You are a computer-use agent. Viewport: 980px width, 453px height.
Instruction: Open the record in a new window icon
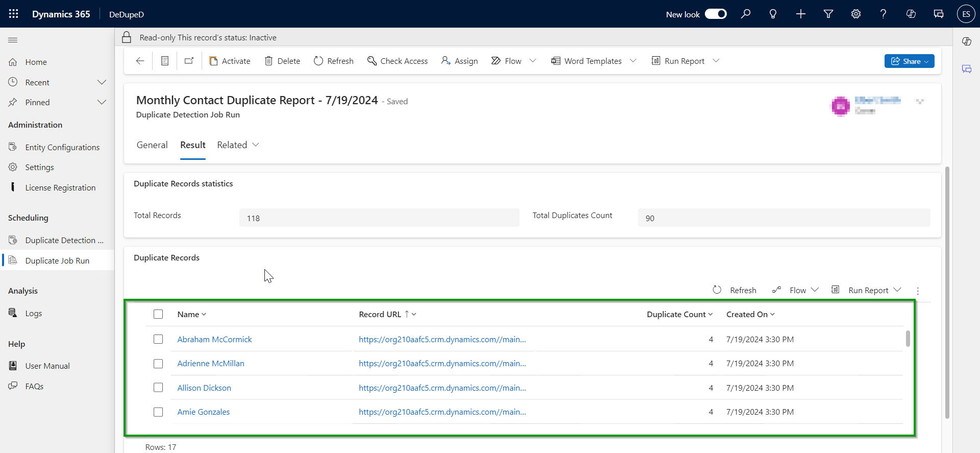(189, 61)
